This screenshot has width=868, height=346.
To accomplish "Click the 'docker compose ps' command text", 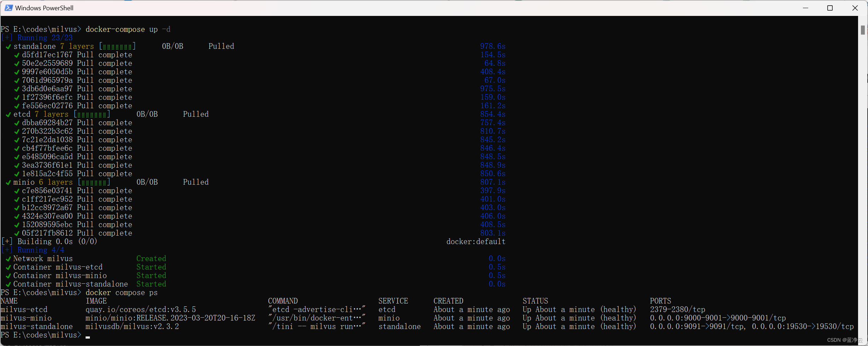I will point(122,293).
